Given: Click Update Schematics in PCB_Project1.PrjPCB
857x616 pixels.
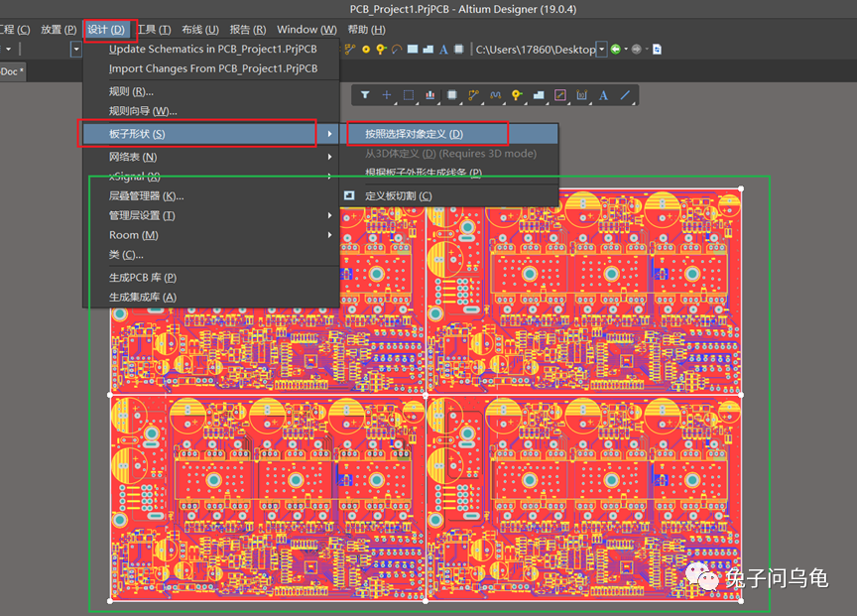Looking at the screenshot, I should point(213,49).
